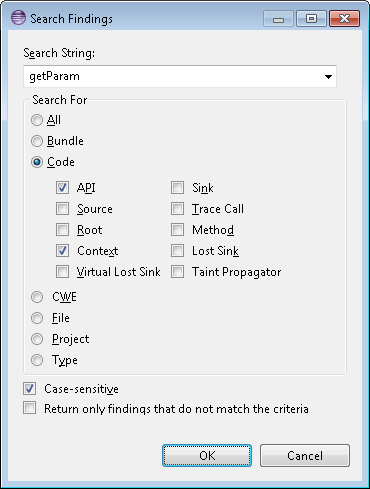The height and width of the screenshot is (489, 370).
Task: Click the Search Findings dialog icon
Action: point(18,18)
